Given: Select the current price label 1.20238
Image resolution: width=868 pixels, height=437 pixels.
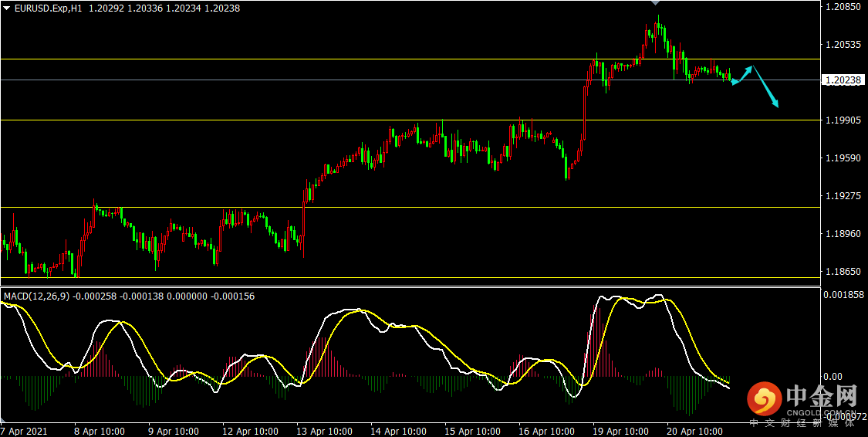Looking at the screenshot, I should 843,80.
